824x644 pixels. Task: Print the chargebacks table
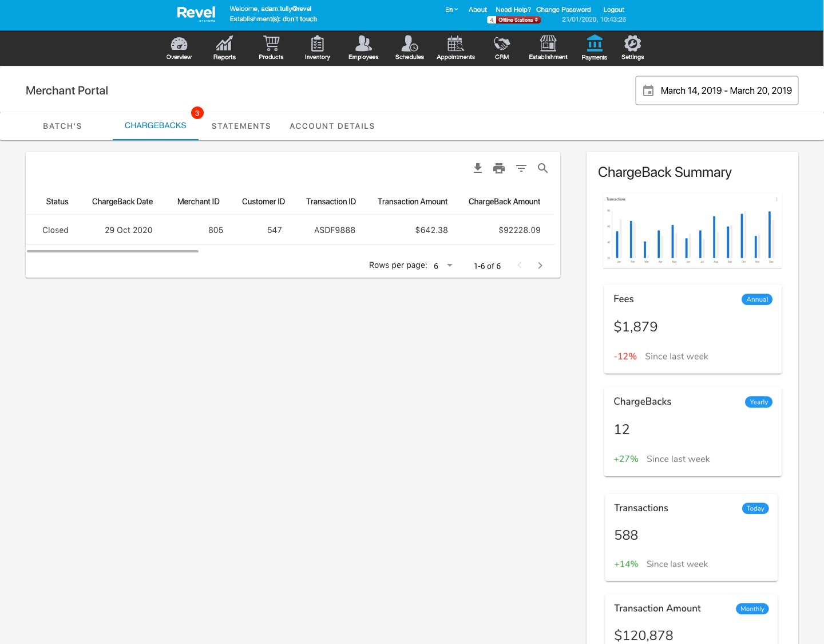click(x=499, y=168)
